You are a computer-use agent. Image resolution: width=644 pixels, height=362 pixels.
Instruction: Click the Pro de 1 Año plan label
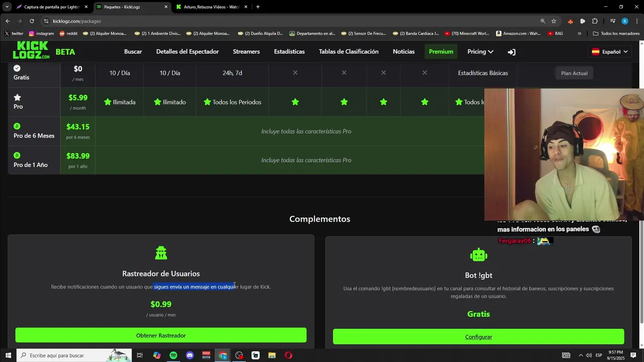30,165
